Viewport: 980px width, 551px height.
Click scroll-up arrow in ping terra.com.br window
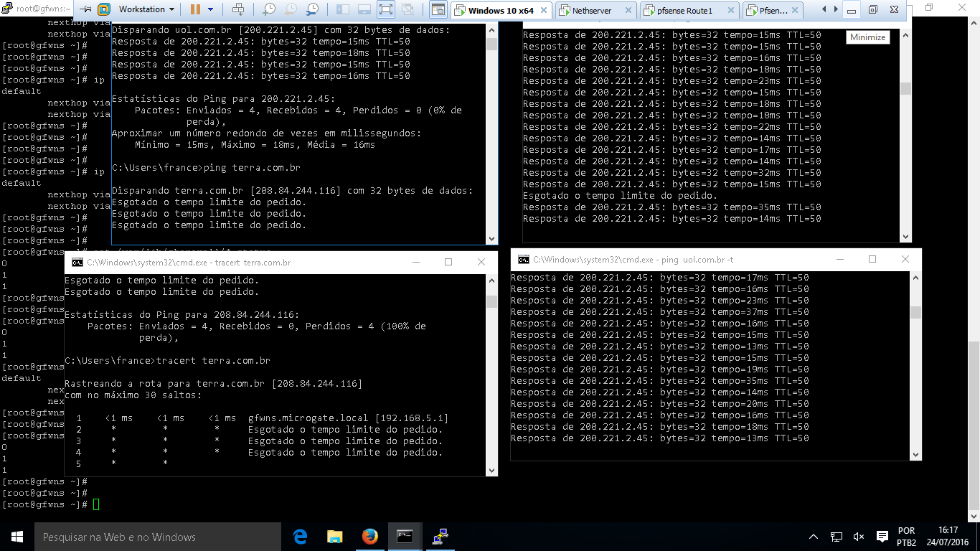coord(491,29)
